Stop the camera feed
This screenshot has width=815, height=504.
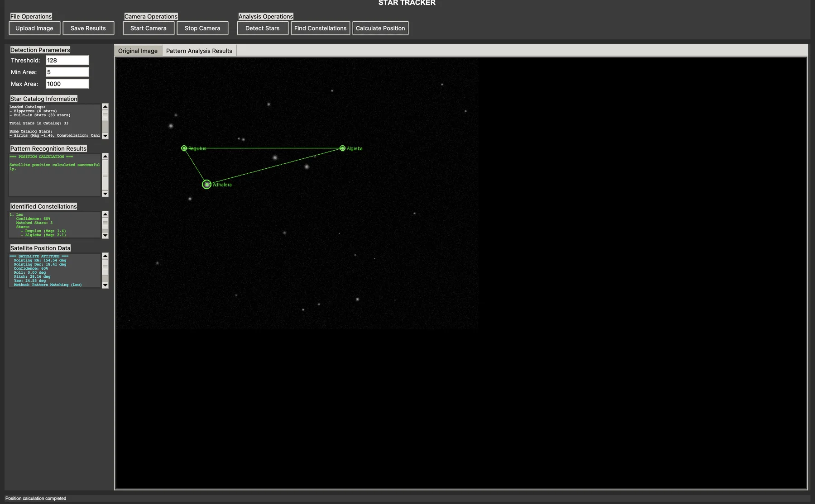click(x=202, y=28)
